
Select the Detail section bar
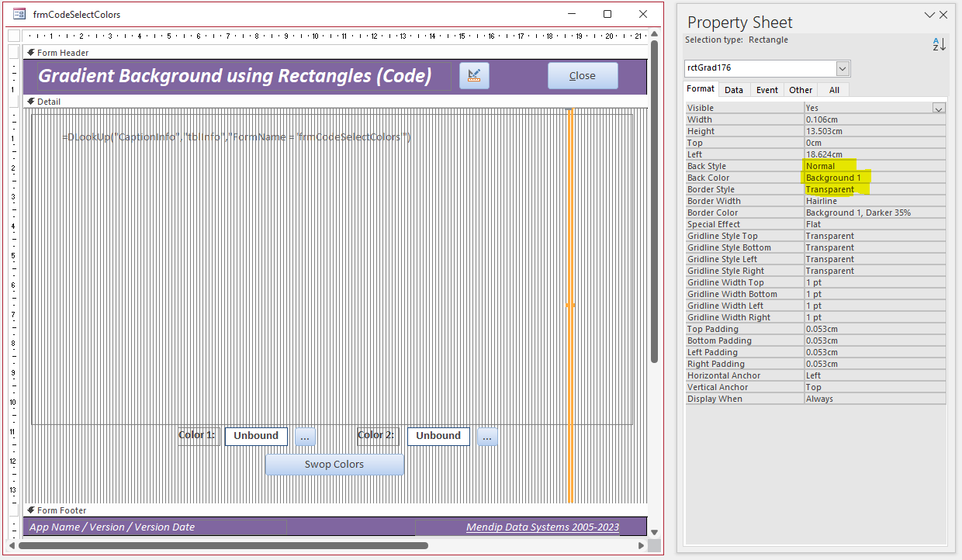tap(337, 102)
